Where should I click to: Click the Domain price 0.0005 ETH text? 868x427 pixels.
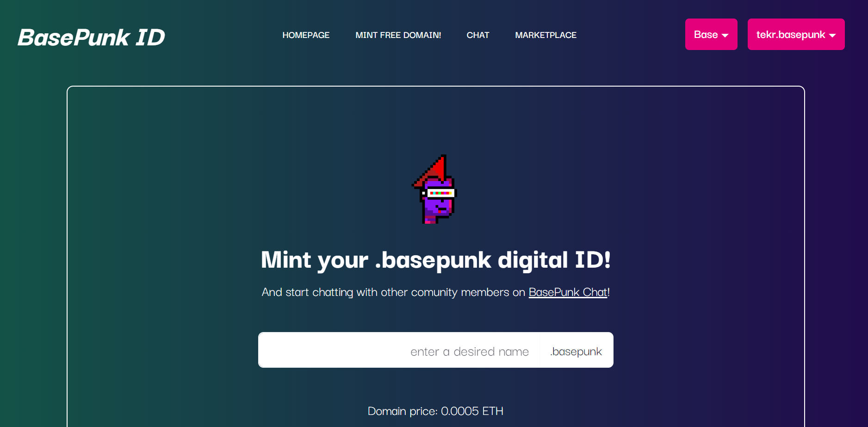coord(435,411)
